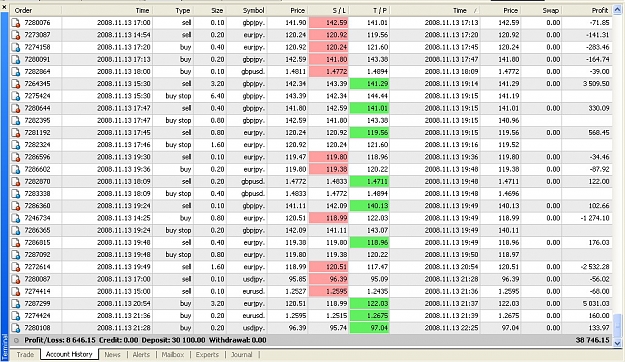
Task: Click the order icon for order 7286365
Action: pos(16,230)
